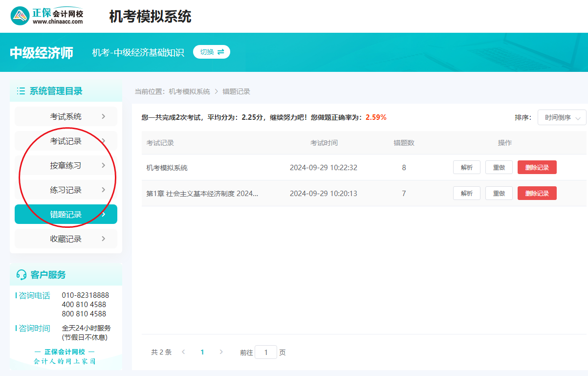Select the highlighted 错题记录 menu item

pos(65,214)
